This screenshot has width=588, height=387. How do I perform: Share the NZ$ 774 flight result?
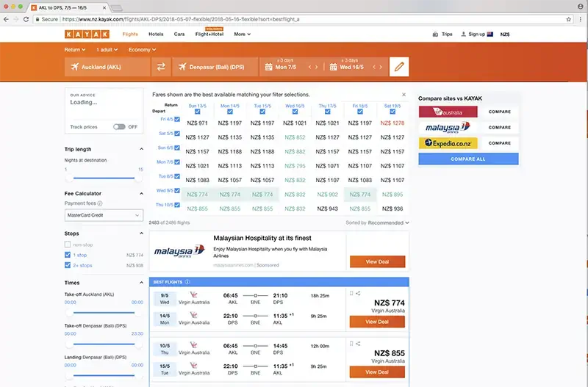[358, 293]
